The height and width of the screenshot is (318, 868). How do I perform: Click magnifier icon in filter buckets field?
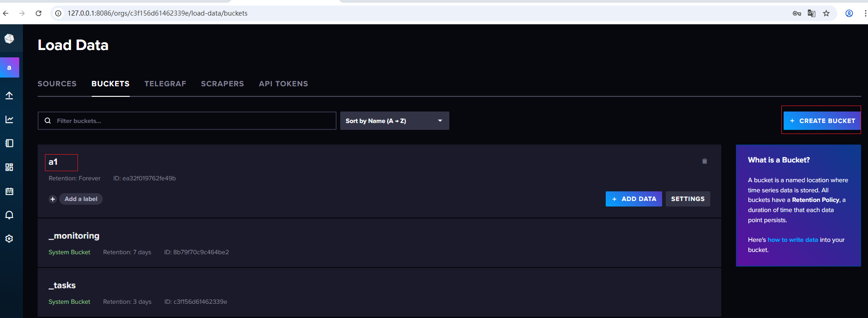(x=48, y=121)
